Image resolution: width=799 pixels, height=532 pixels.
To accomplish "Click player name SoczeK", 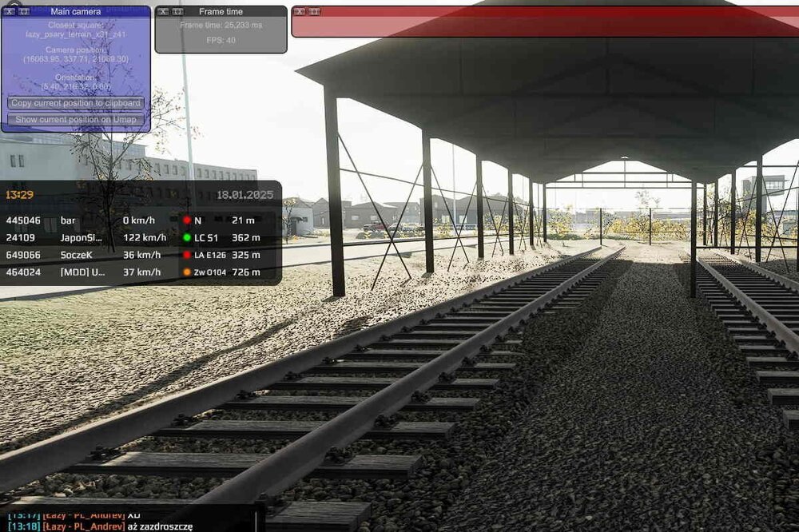I will tap(77, 256).
